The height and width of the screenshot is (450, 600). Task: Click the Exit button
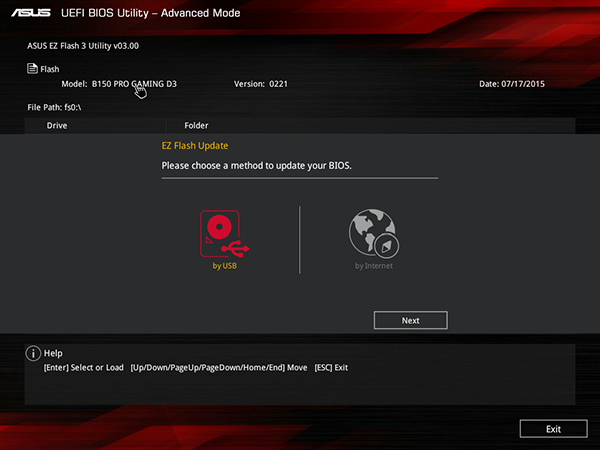(553, 429)
